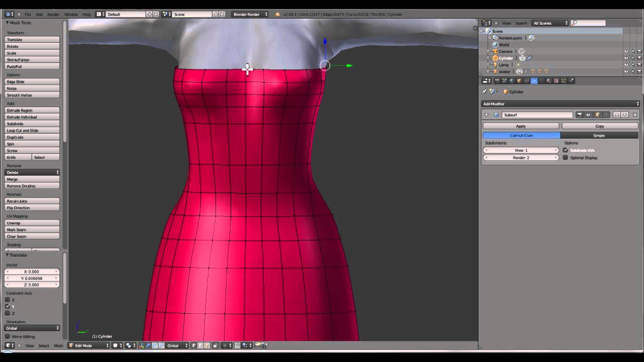Image resolution: width=644 pixels, height=362 pixels.
Task: Hide the Camera object with eye icon
Action: click(626, 51)
